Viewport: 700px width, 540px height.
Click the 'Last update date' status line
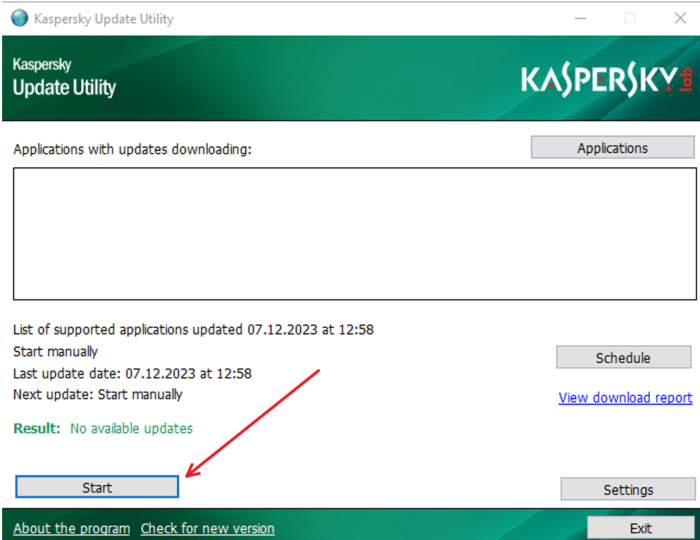click(132, 373)
